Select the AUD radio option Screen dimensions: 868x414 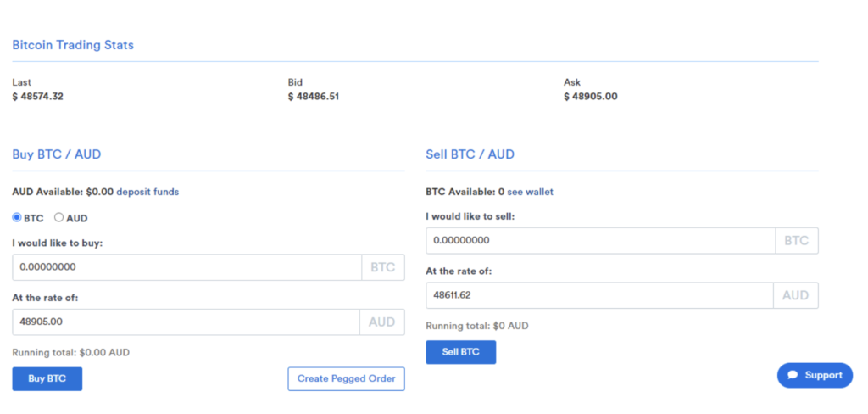[58, 218]
